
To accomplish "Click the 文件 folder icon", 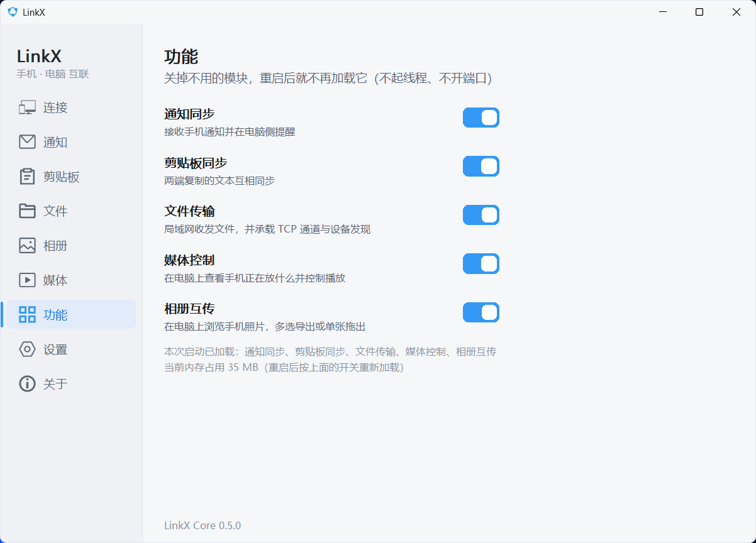I will (x=27, y=211).
